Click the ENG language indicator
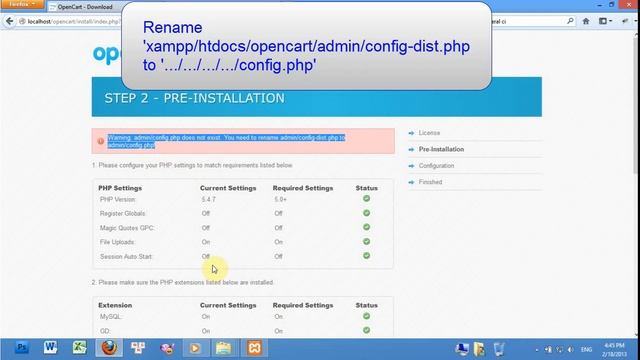Viewport: 640px width, 360px height. tap(586, 349)
